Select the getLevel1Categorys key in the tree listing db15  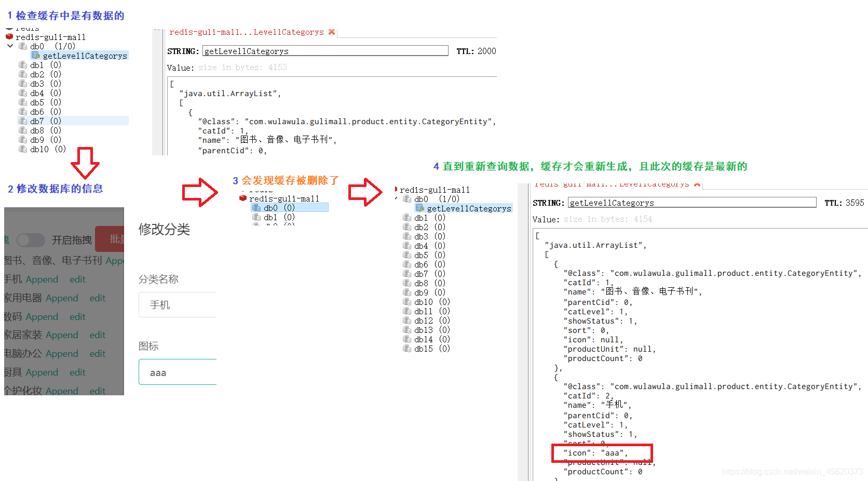tap(469, 208)
